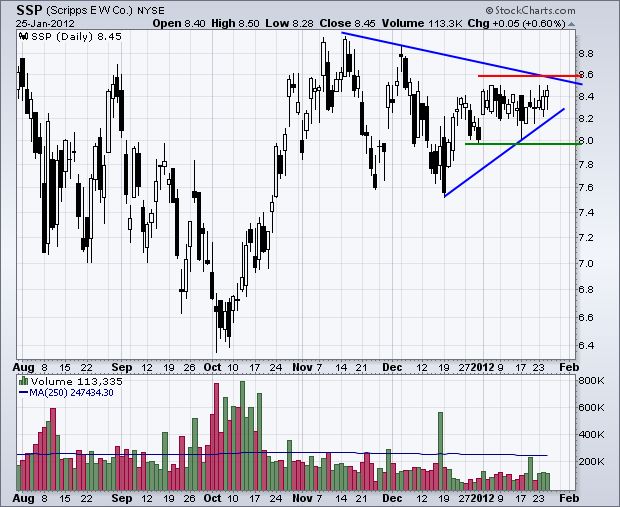This screenshot has width=620, height=507.
Task: Click the 800K volume axis label
Action: coord(591,381)
